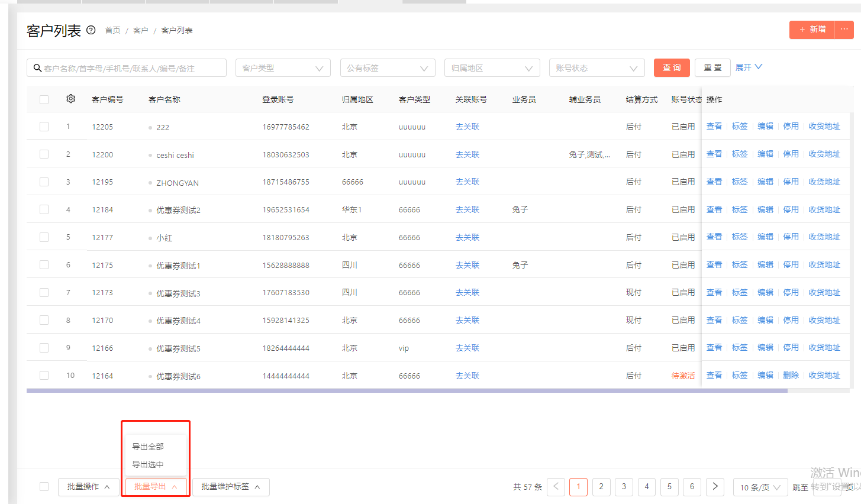Click the orange 查询 button
The width and height of the screenshot is (861, 504).
[672, 67]
